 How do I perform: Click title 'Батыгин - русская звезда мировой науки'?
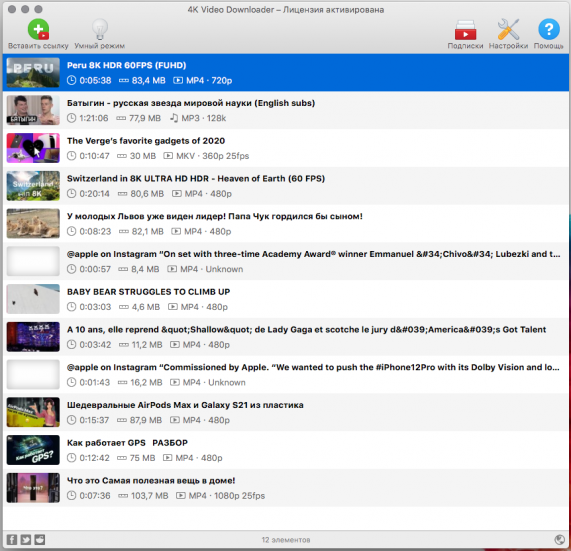(191, 103)
